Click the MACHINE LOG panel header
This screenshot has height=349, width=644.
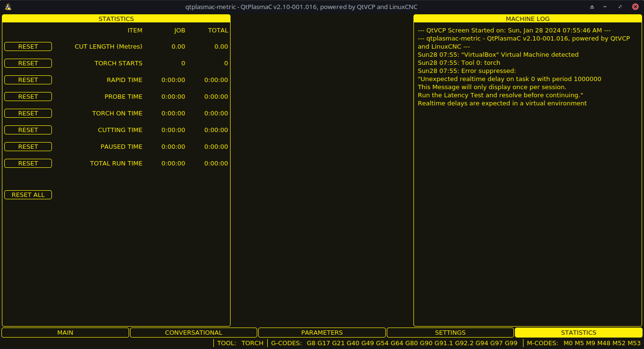click(527, 19)
